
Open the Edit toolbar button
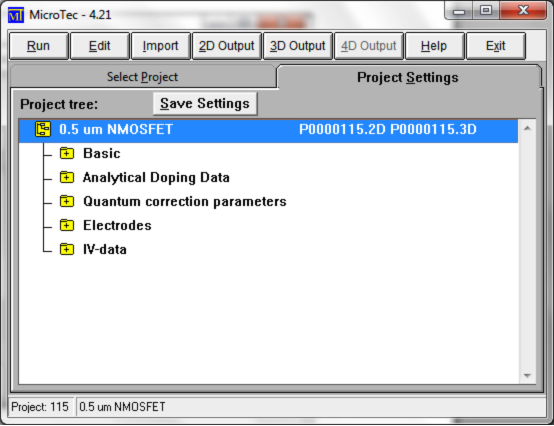pos(100,46)
